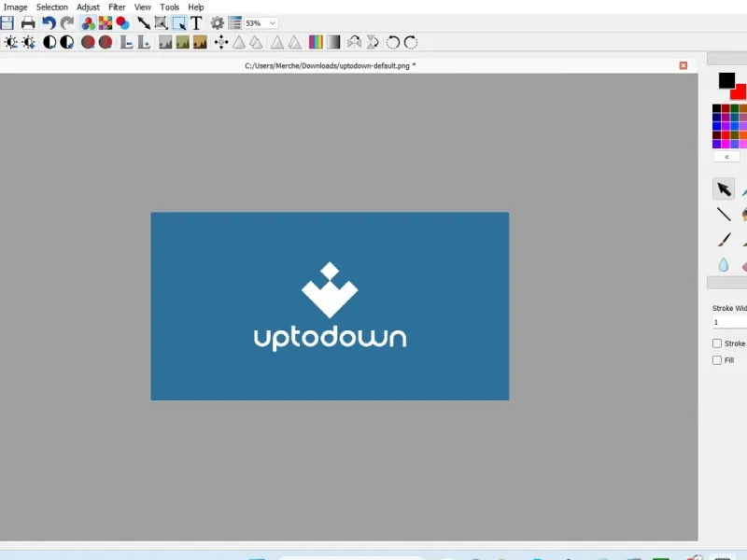Click the olive-green histogram icon
This screenshot has width=747, height=560.
click(182, 42)
